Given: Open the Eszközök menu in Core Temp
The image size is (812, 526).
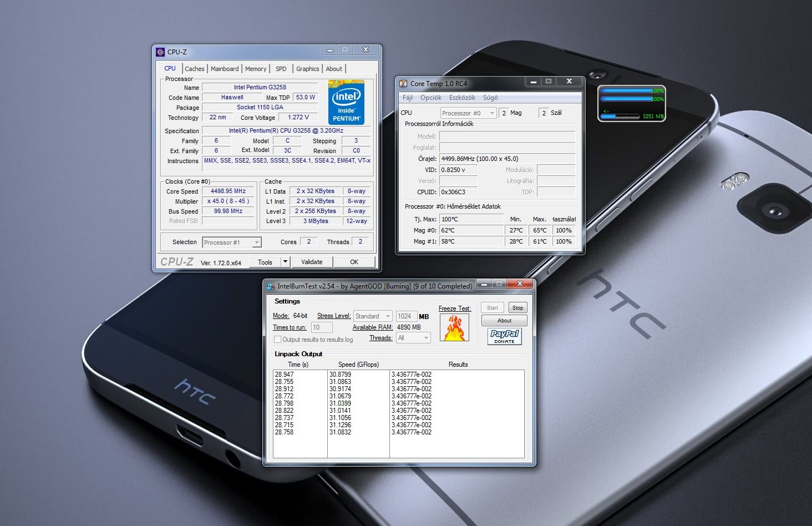Looking at the screenshot, I should [462, 98].
